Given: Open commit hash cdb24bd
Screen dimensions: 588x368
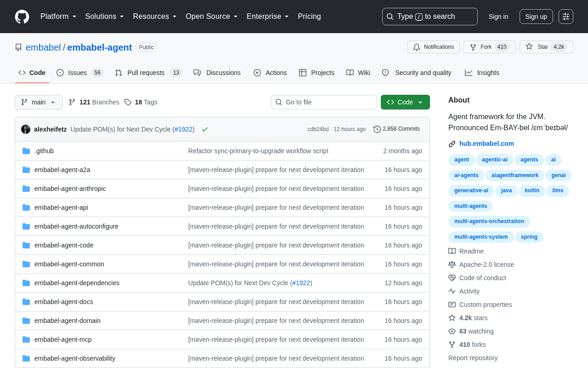Looking at the screenshot, I should (318, 129).
